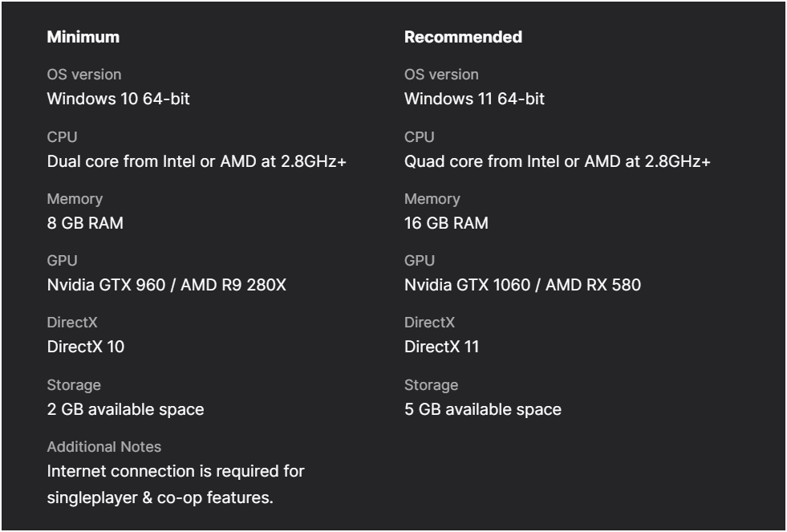This screenshot has height=532, width=787.
Task: Select the Windows 10 64-bit text
Action: [119, 99]
